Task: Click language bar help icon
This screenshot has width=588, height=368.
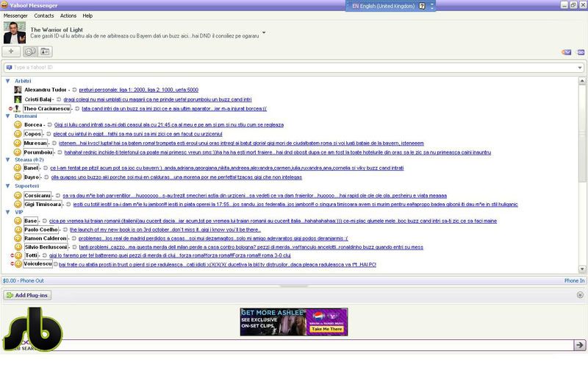Action: [x=422, y=6]
